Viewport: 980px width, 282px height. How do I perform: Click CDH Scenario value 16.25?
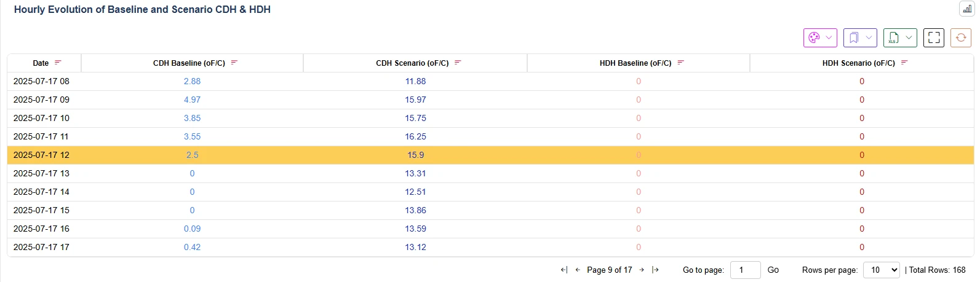[415, 136]
